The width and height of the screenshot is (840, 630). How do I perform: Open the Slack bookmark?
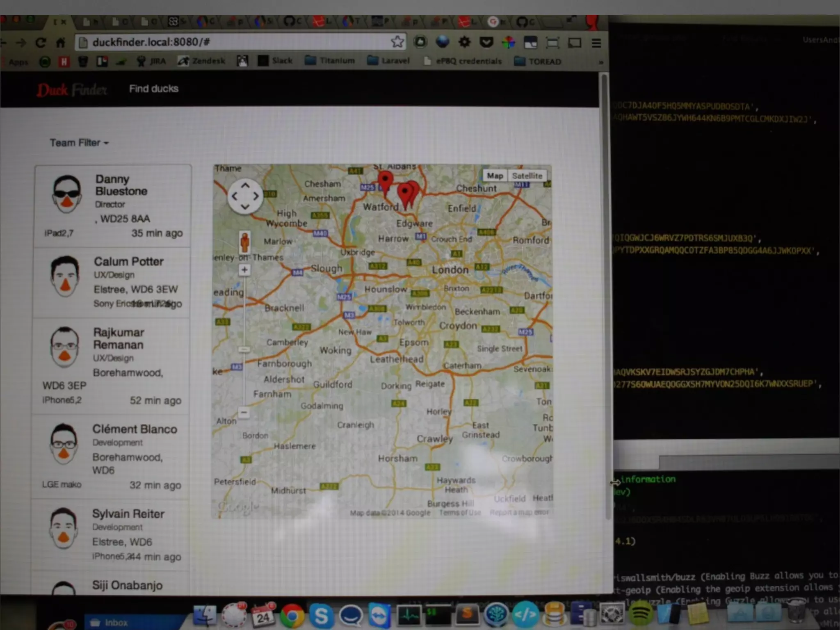(275, 61)
